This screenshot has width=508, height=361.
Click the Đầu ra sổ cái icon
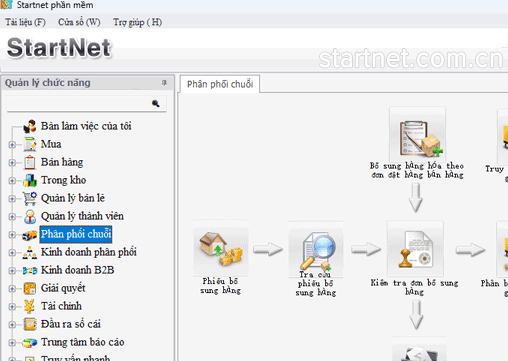30,324
